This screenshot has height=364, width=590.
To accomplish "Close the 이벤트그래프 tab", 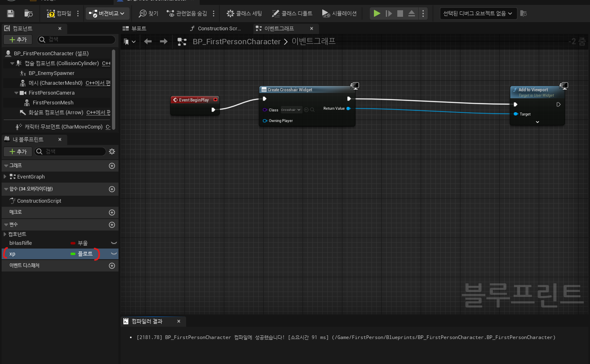I will tap(312, 28).
